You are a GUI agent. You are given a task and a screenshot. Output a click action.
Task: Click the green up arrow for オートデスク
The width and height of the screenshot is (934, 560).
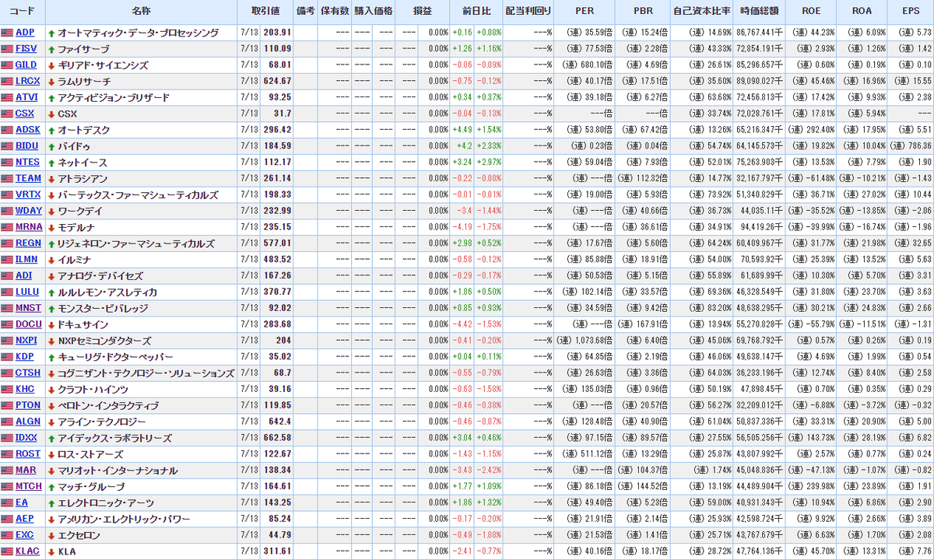click(x=51, y=130)
